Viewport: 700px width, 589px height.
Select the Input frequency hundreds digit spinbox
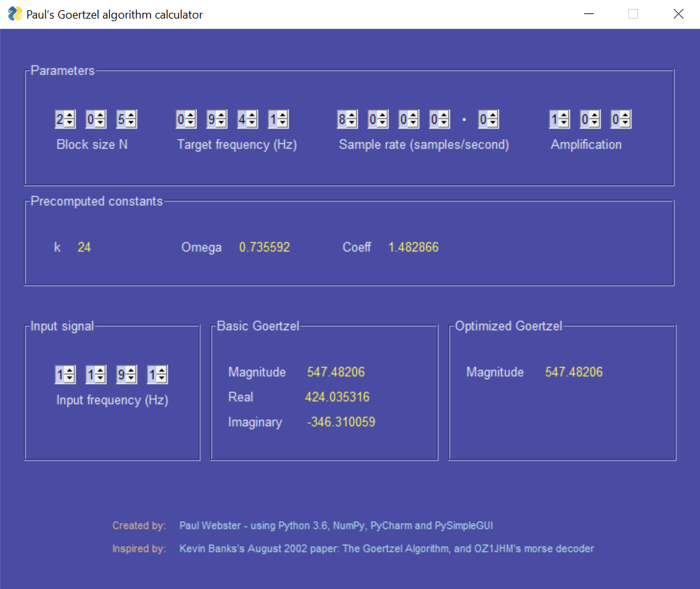tap(96, 375)
